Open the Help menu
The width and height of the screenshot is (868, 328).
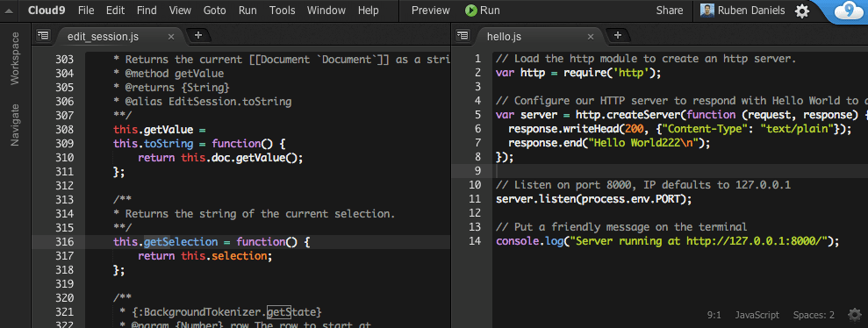pos(368,11)
